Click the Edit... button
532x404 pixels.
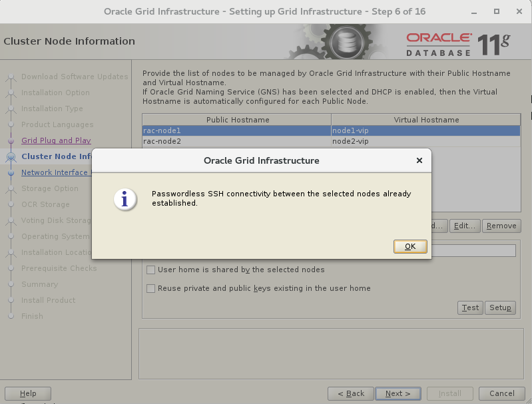tap(465, 226)
